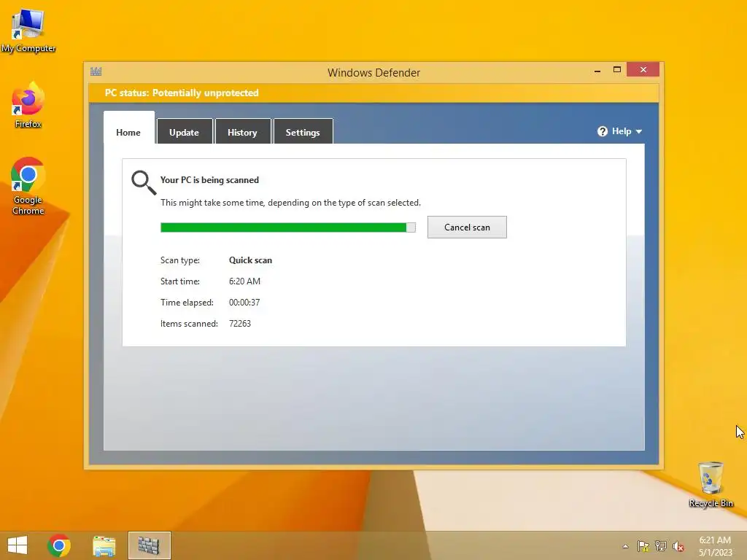The height and width of the screenshot is (560, 747).
Task: Select the Firefox desktop shortcut
Action: (28, 105)
